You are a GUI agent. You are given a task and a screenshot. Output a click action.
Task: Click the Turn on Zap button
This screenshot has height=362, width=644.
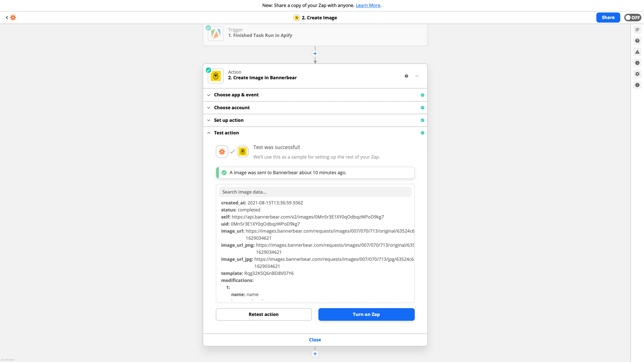point(366,314)
